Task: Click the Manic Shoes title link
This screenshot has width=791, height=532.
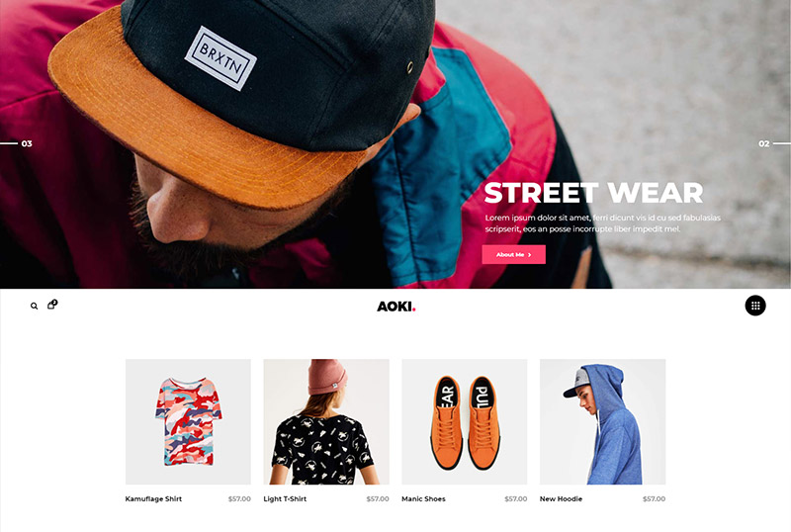Action: click(x=424, y=498)
